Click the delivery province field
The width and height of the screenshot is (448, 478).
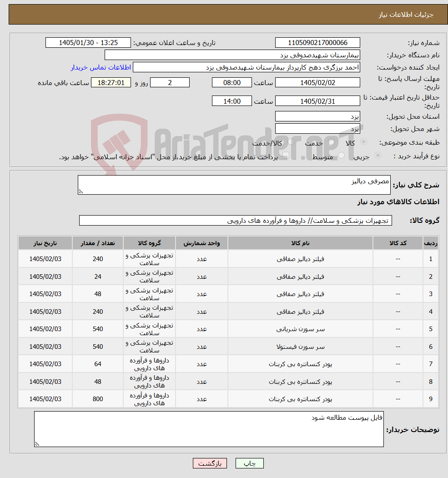point(317,116)
